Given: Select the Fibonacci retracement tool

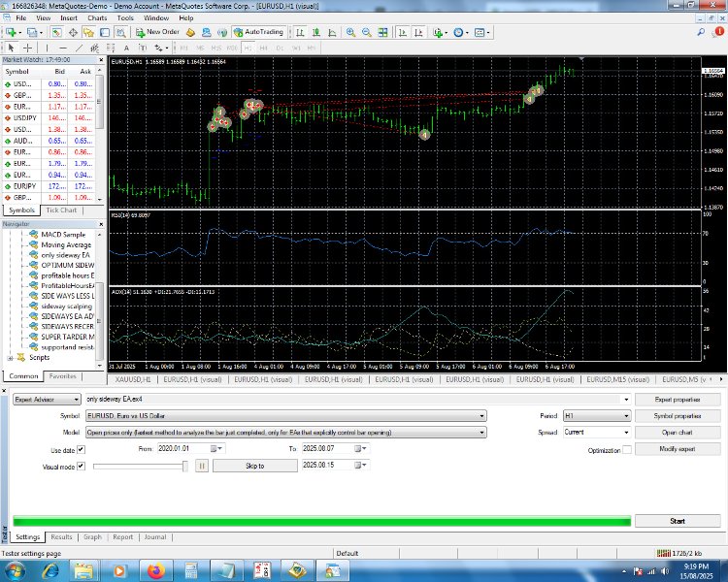Looking at the screenshot, I should point(111,48).
